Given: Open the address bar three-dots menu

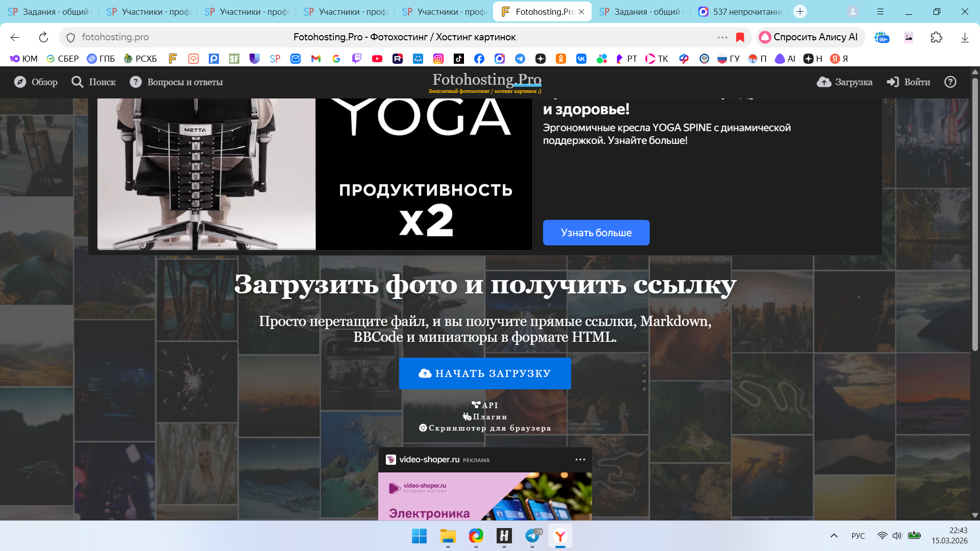Looking at the screenshot, I should click(722, 37).
